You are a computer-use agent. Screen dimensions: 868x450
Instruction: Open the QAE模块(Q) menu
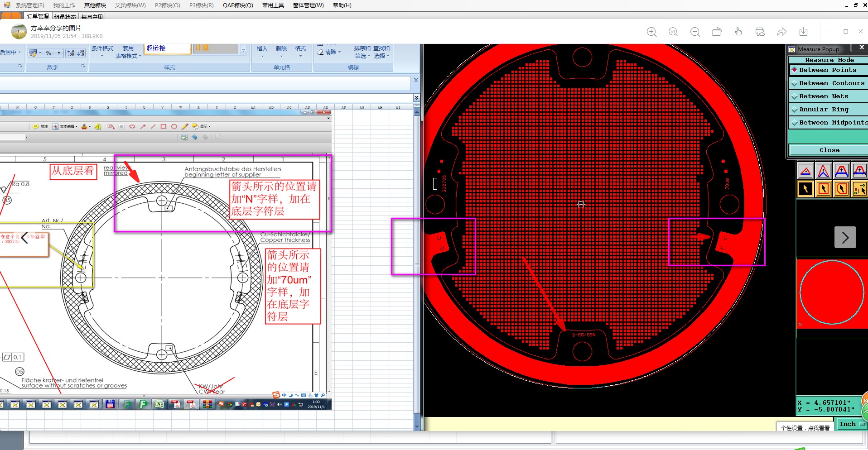pyautogui.click(x=238, y=5)
